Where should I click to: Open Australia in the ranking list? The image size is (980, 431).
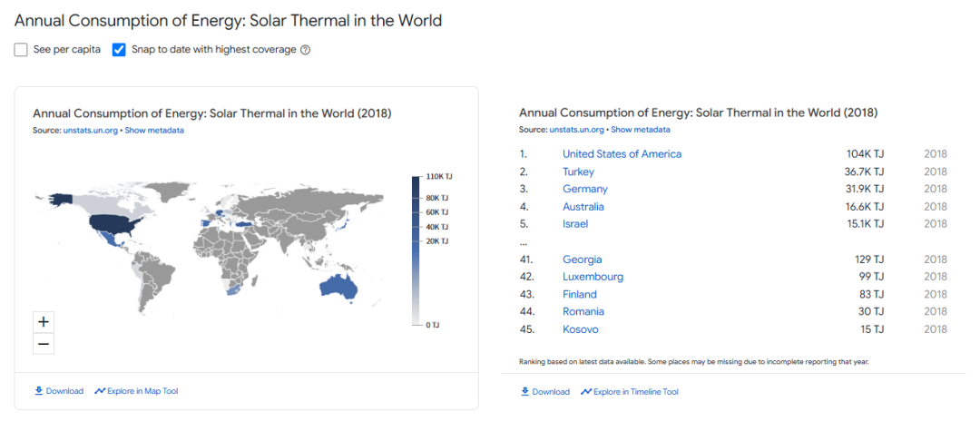click(583, 206)
